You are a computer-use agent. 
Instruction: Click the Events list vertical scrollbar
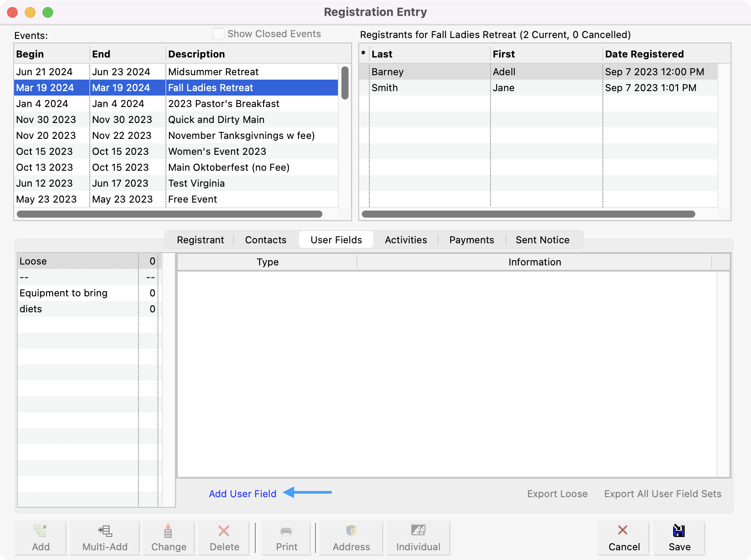coord(345,83)
